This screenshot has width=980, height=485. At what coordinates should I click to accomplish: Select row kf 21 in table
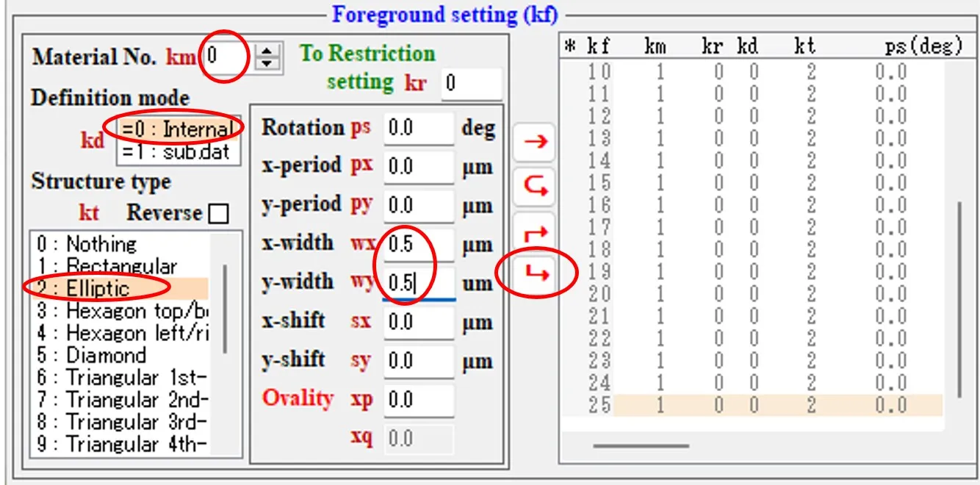(x=753, y=316)
